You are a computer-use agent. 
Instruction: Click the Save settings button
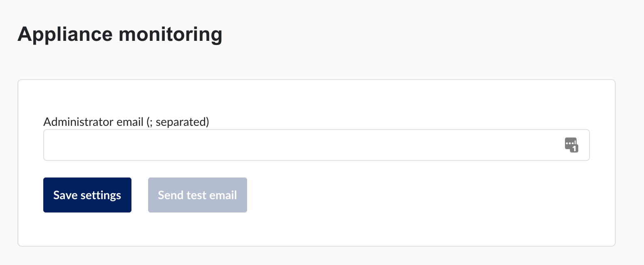(x=87, y=195)
